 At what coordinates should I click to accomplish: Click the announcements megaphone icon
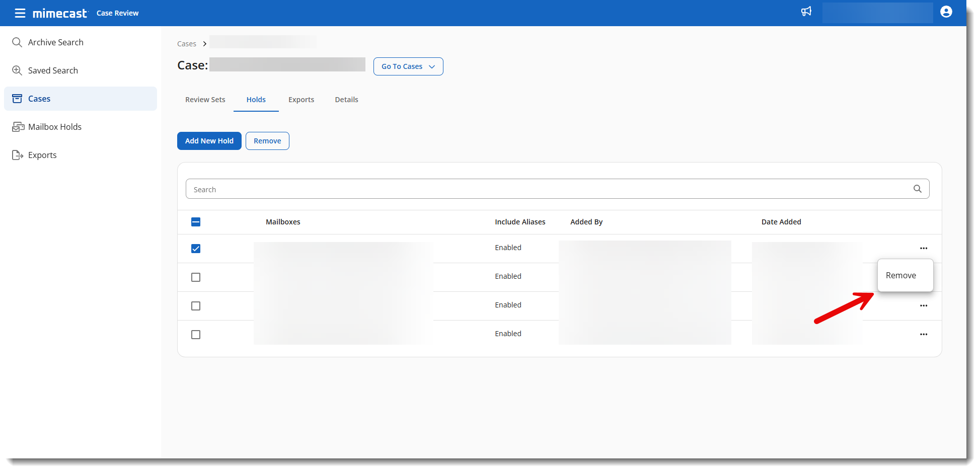pyautogui.click(x=806, y=12)
